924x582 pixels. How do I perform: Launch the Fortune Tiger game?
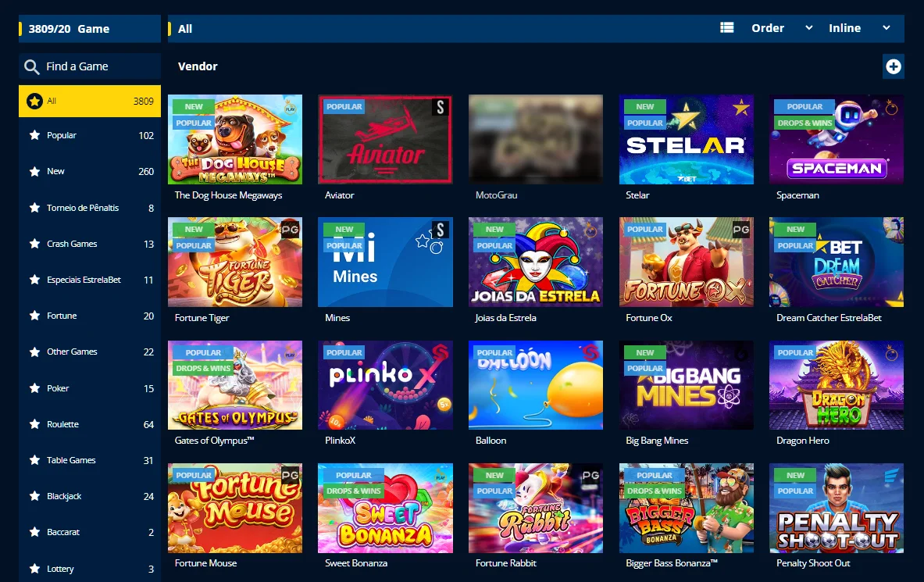tap(235, 262)
